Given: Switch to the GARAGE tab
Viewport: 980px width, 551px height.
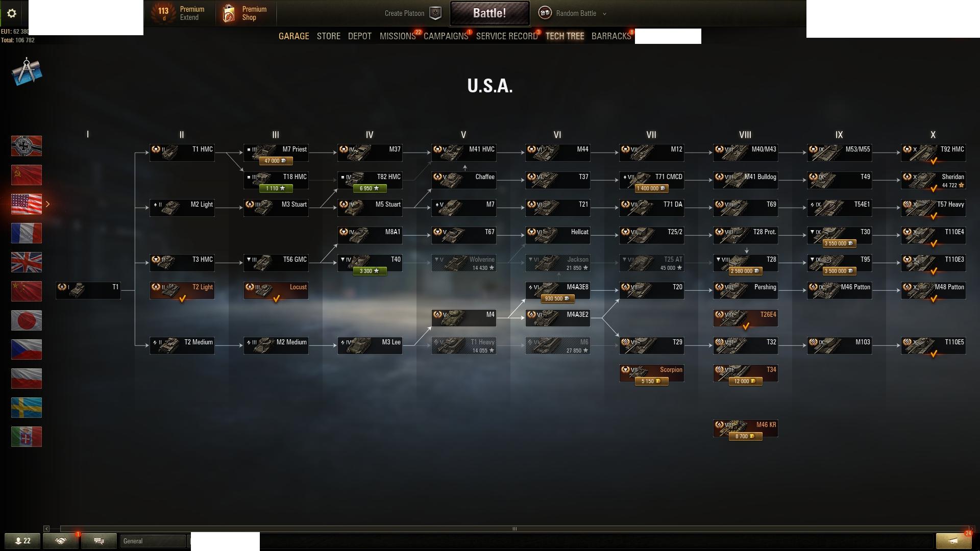Looking at the screenshot, I should click(x=294, y=36).
